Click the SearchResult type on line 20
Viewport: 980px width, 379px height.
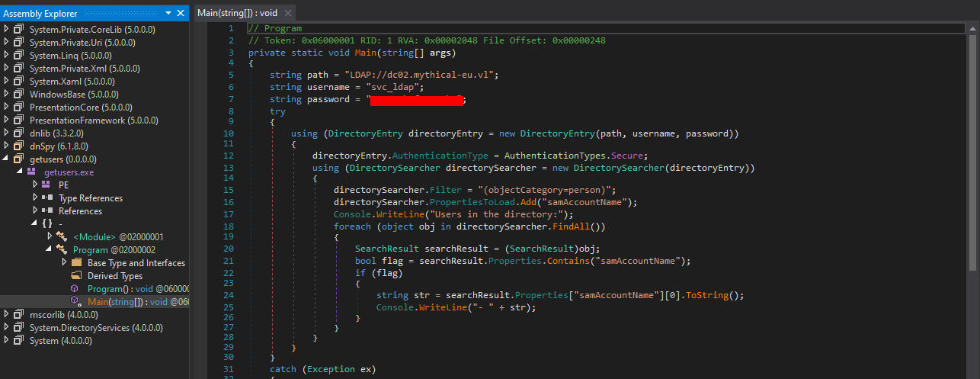(387, 249)
